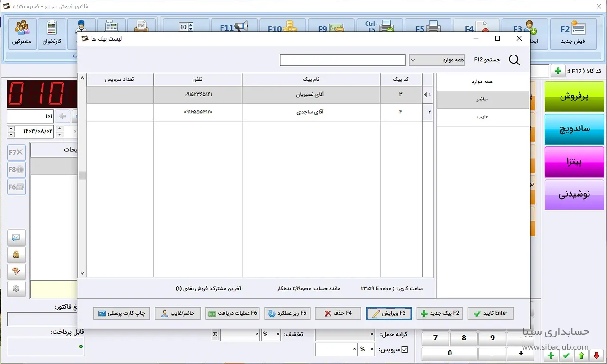Select the all items (همه موارد) list filter

pos(483,82)
